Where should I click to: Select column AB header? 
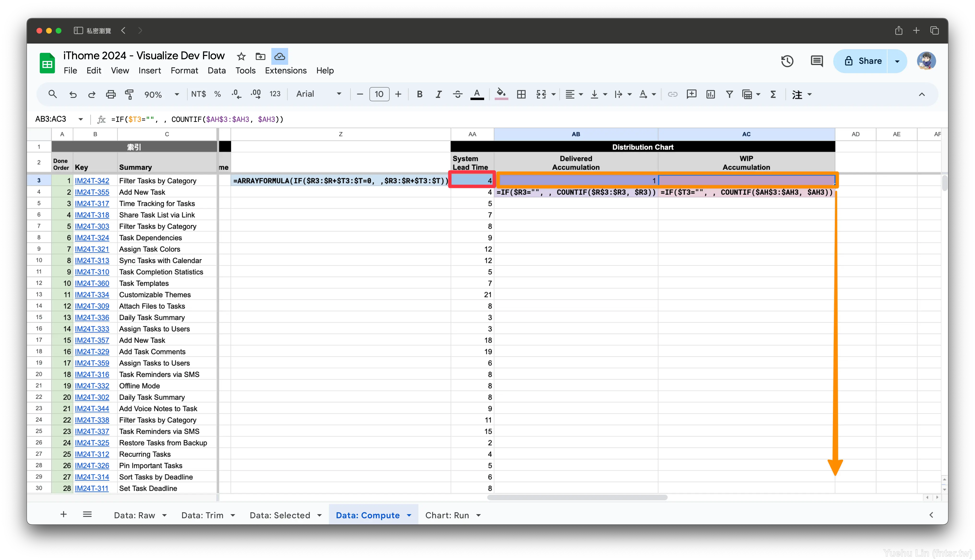pos(576,134)
